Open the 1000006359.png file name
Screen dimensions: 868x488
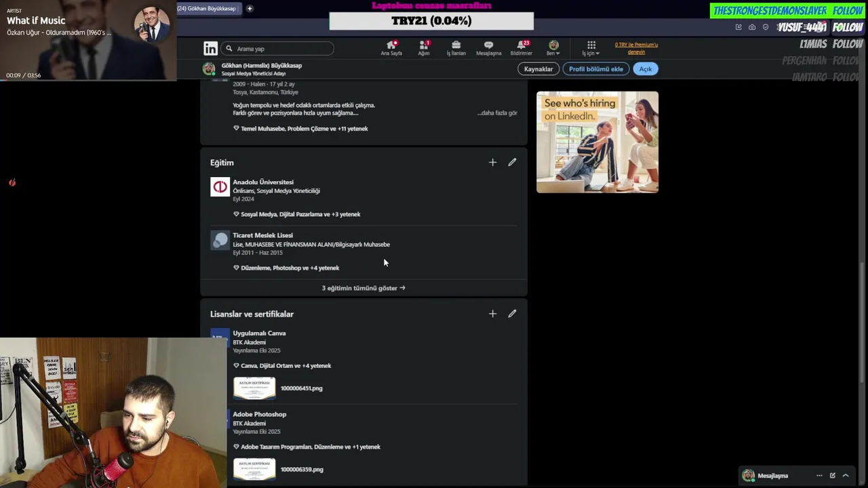click(302, 469)
